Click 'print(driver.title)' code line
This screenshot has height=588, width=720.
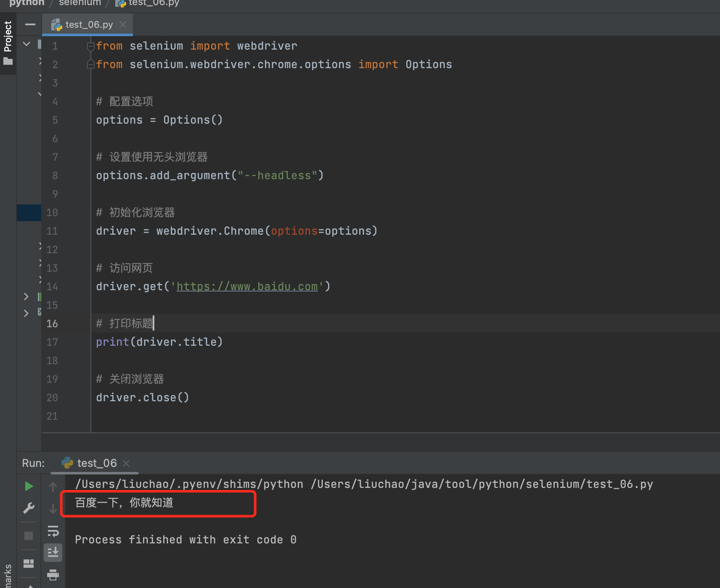[x=159, y=342]
